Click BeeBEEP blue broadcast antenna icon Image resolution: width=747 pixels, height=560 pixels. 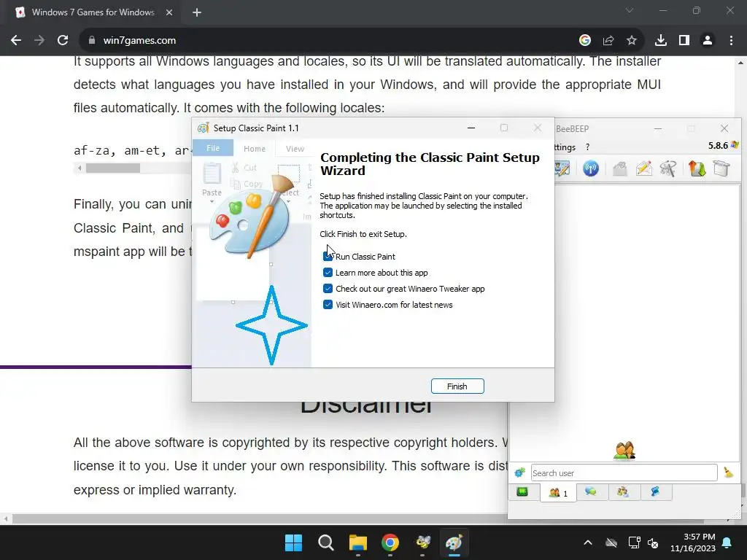pyautogui.click(x=591, y=168)
